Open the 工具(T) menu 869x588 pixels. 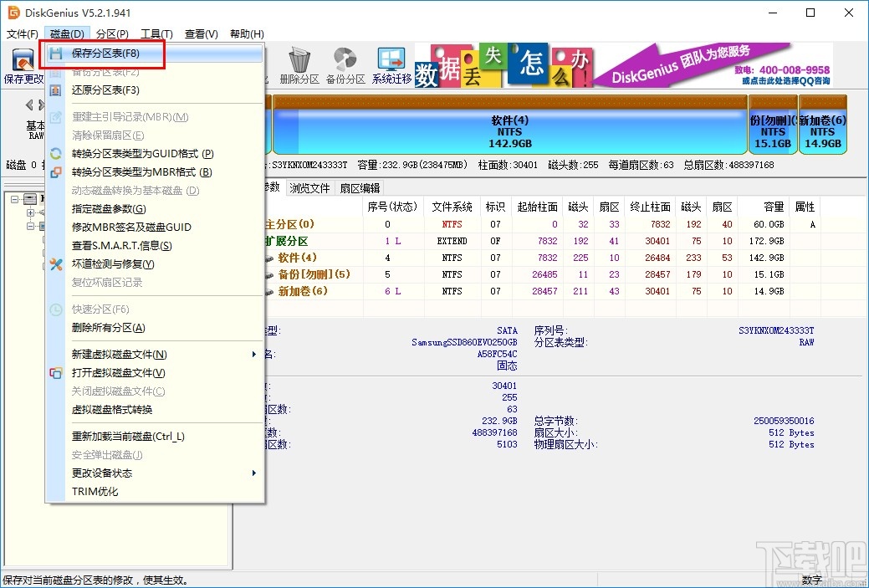pyautogui.click(x=156, y=34)
